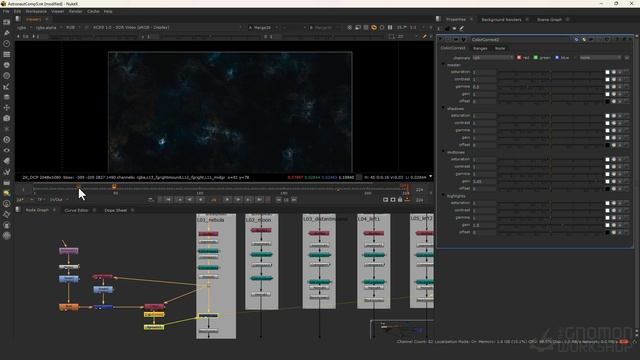Toggle the red channel checkbox

[x=519, y=58]
